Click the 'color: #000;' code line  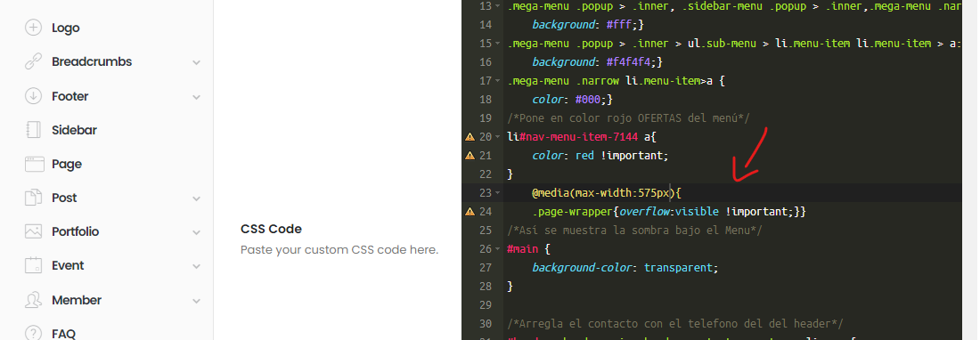pyautogui.click(x=573, y=99)
